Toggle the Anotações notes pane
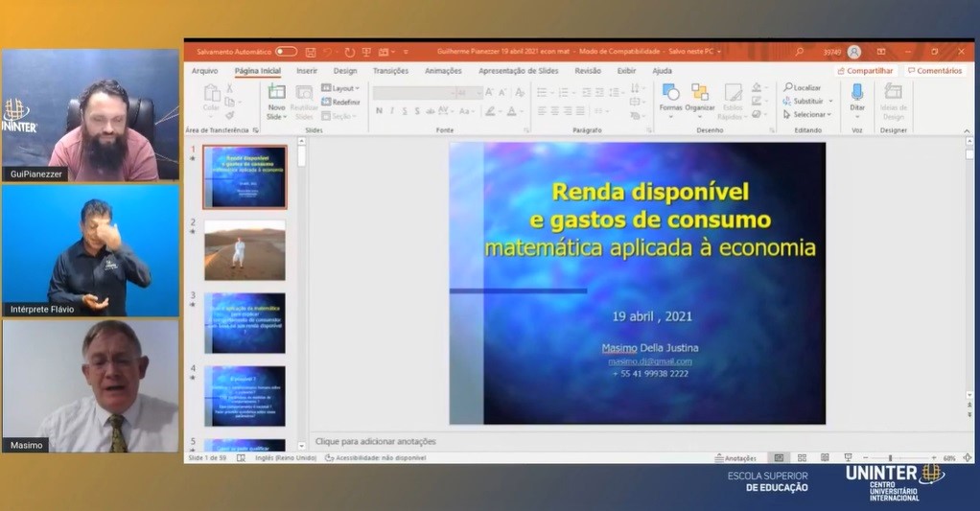980x511 pixels. click(735, 458)
